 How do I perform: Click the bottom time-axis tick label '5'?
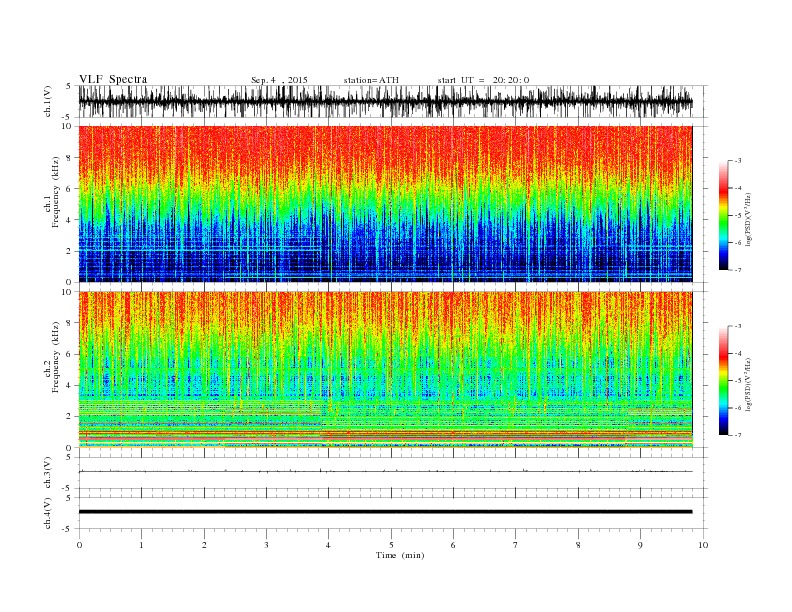pyautogui.click(x=391, y=545)
